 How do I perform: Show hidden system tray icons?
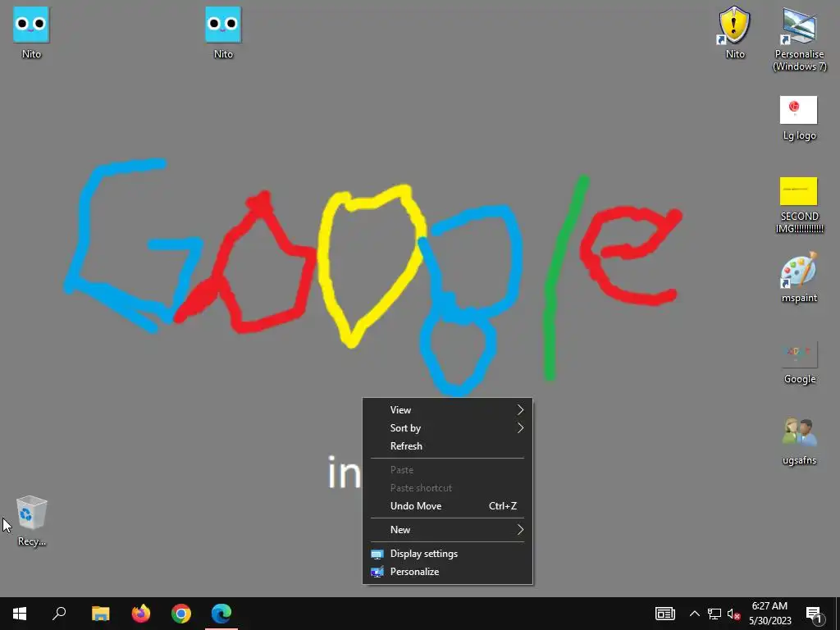point(694,614)
